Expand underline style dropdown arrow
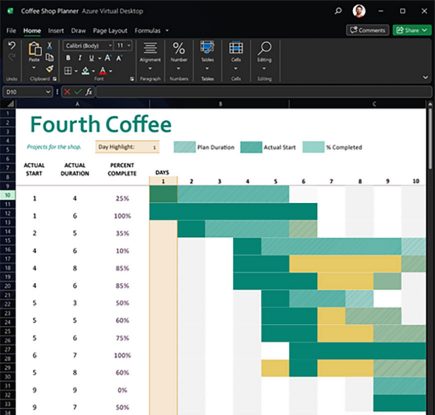The height and width of the screenshot is (415, 435). [99, 58]
